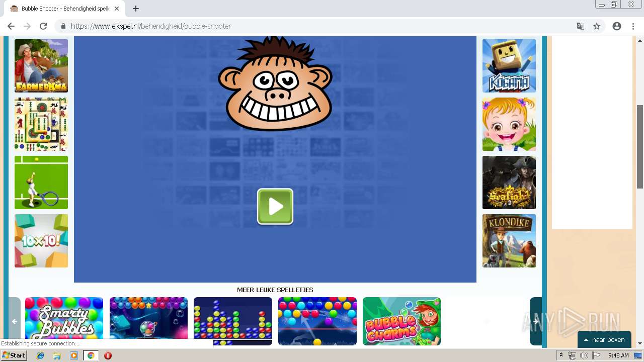This screenshot has height=362, width=644.
Task: Open the baby girl game thumbnail
Action: tap(509, 124)
